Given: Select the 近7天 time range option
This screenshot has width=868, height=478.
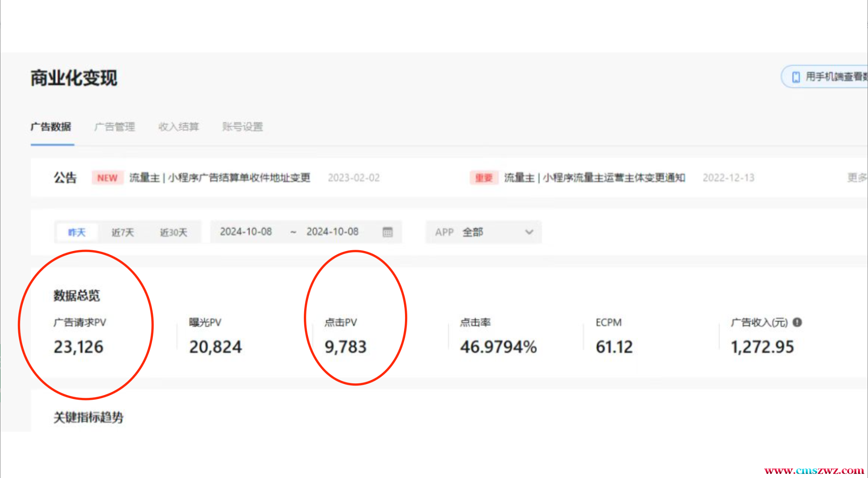Looking at the screenshot, I should coord(123,232).
